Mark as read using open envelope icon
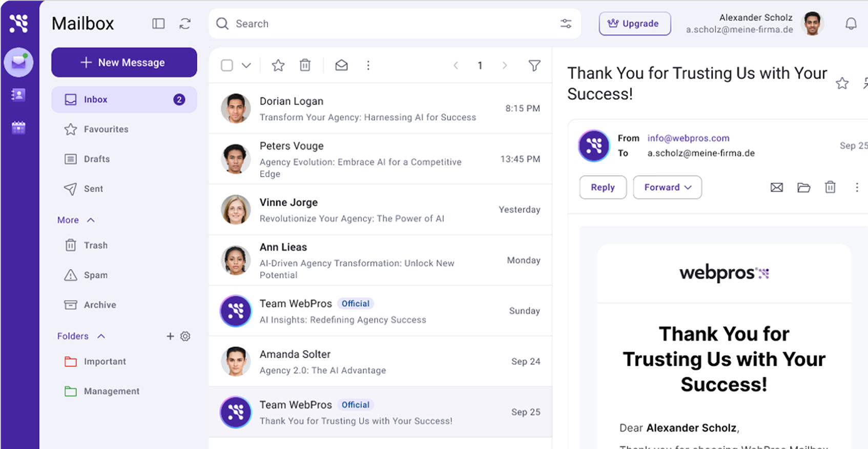The height and width of the screenshot is (449, 868). click(341, 65)
